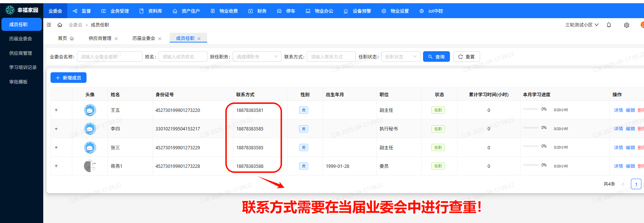
Task: Close the 供应商管理 tab
Action: (116, 38)
